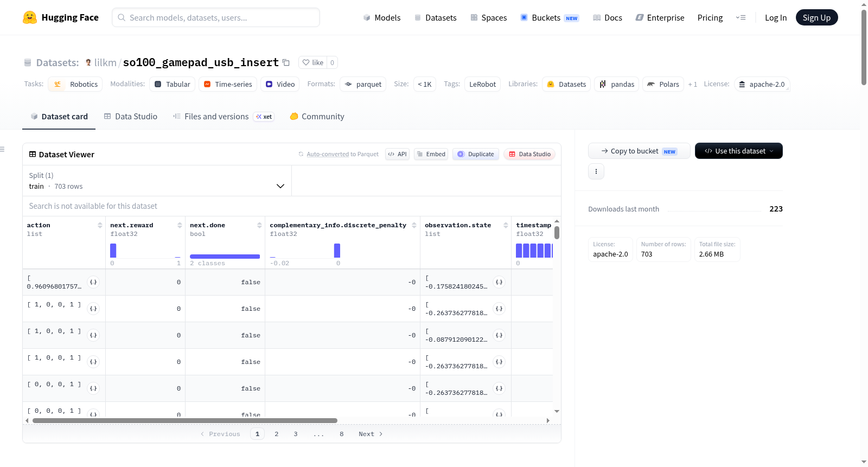Click the discrete_penalty histogram bar near 0
The image size is (868, 467).
pos(337,251)
